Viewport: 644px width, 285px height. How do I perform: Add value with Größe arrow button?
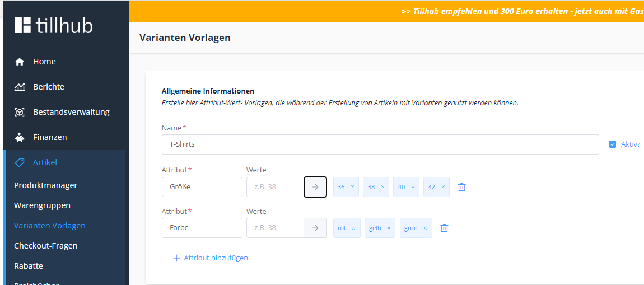[x=315, y=187]
